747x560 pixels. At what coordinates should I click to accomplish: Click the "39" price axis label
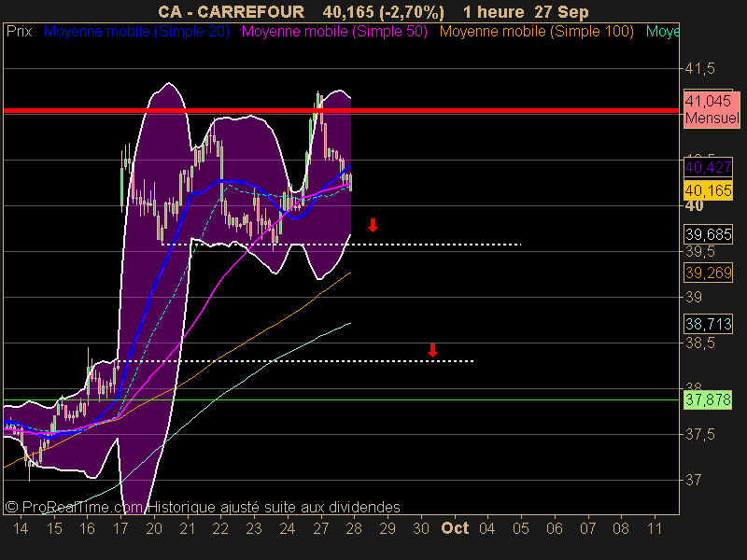[694, 297]
